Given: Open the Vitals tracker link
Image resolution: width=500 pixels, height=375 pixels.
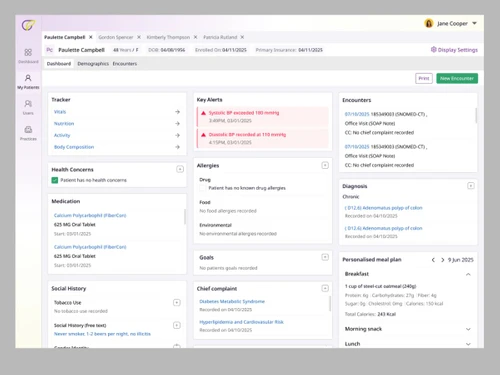Looking at the screenshot, I should [x=60, y=112].
